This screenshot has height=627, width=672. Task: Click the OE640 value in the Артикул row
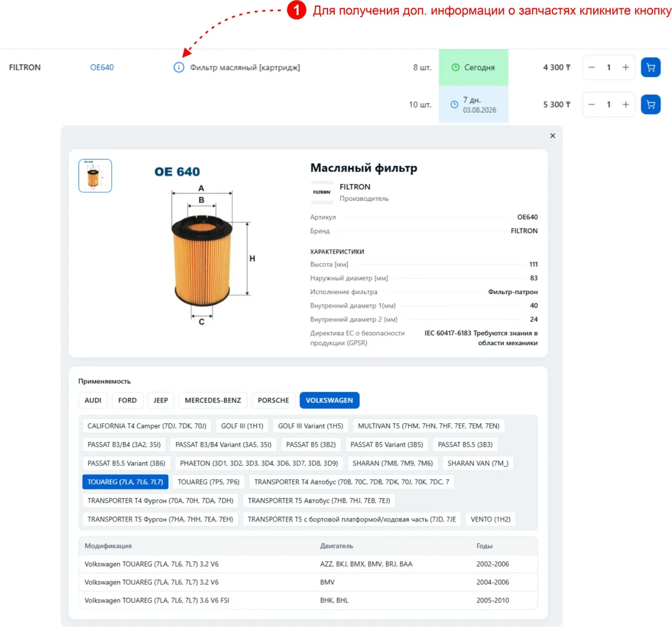pyautogui.click(x=527, y=217)
